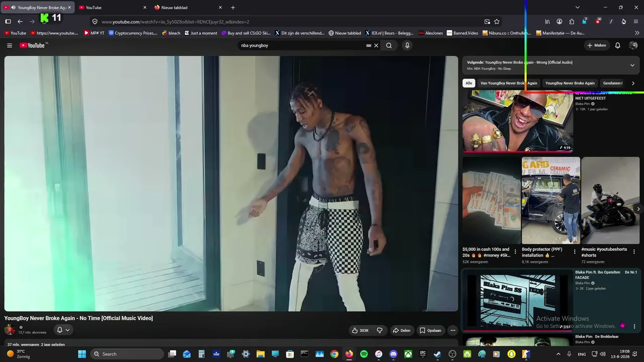Viewport: 644px width, 362px height.
Task: Open the 4:19 Blaka Pim video thumbnail
Action: coord(518,121)
